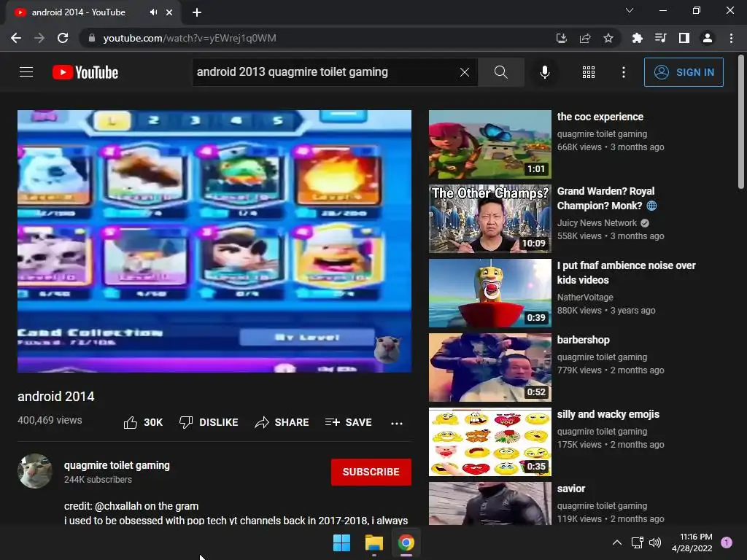Open 'silly and wacky emojis' thumbnail
747x560 pixels.
click(x=489, y=442)
